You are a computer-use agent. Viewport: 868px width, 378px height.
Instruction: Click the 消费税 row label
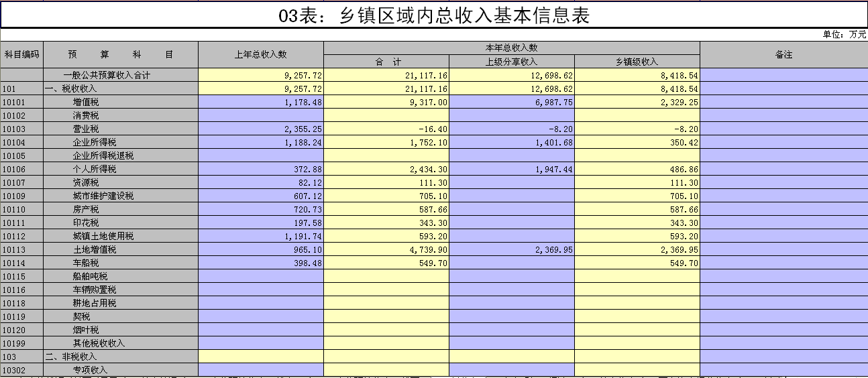(x=121, y=115)
